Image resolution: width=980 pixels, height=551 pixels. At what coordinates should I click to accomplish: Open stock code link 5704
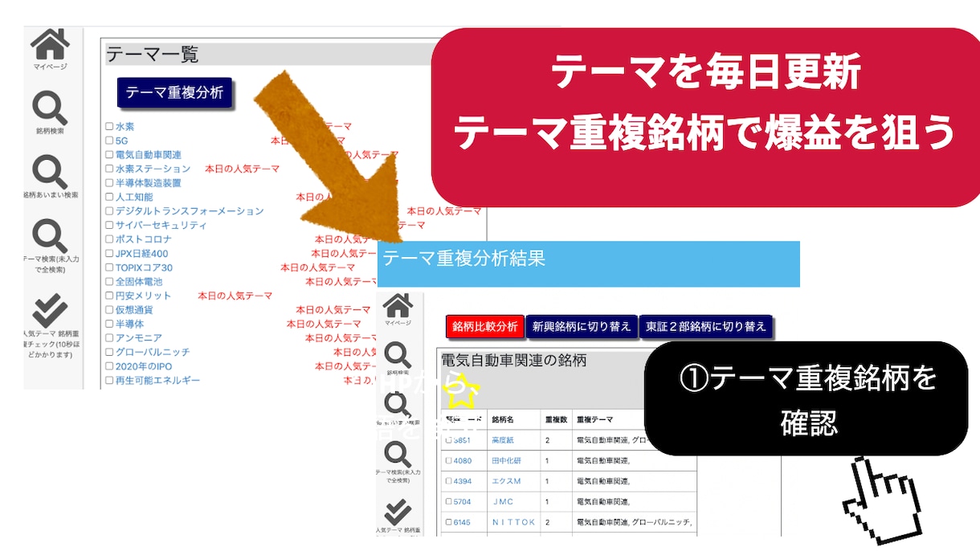pyautogui.click(x=463, y=501)
